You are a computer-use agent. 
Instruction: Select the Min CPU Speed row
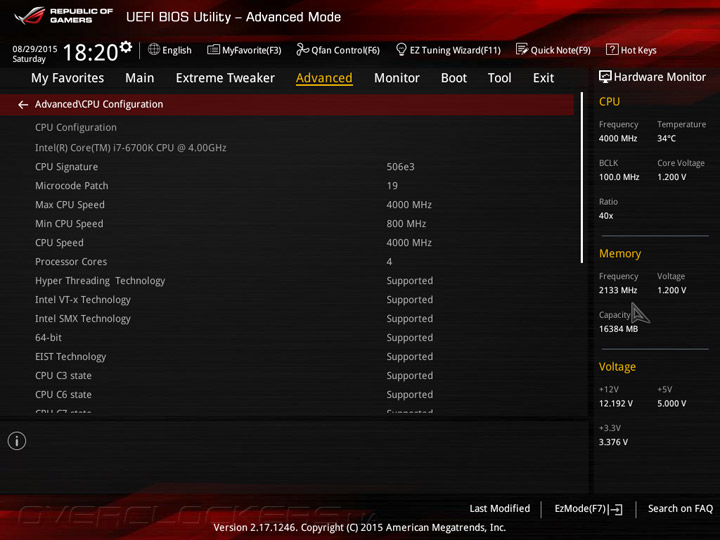pos(287,224)
